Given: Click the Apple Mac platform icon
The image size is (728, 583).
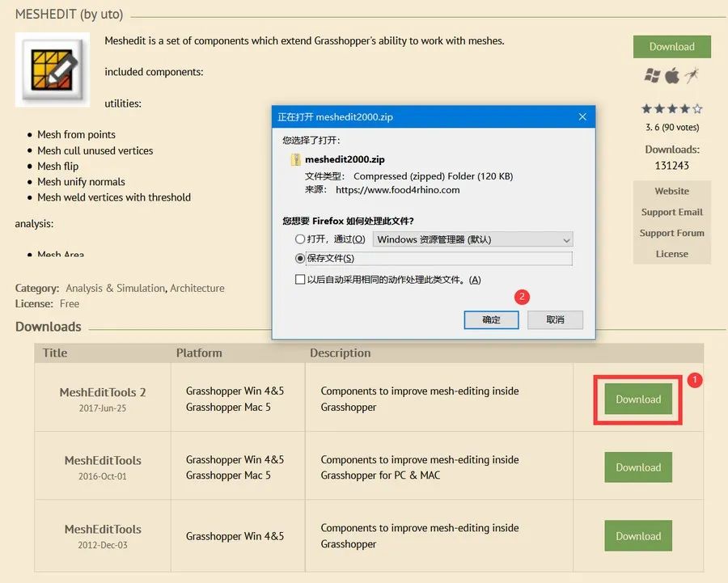Looking at the screenshot, I should [672, 75].
